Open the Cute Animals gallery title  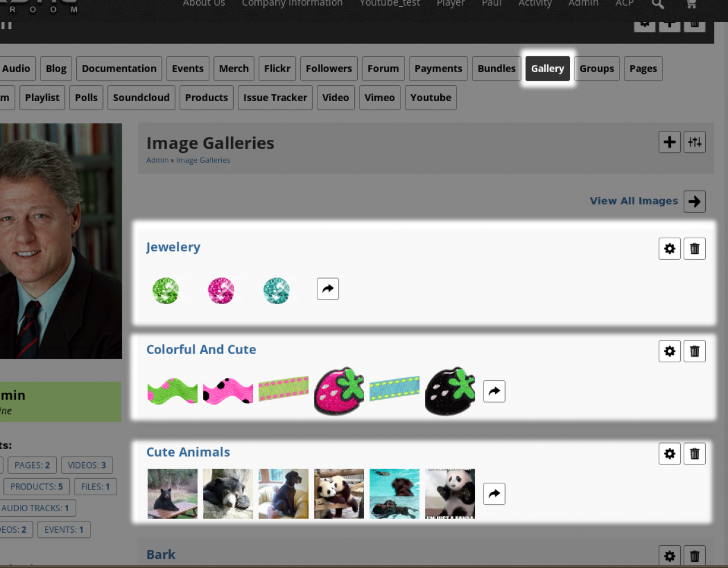pos(188,452)
